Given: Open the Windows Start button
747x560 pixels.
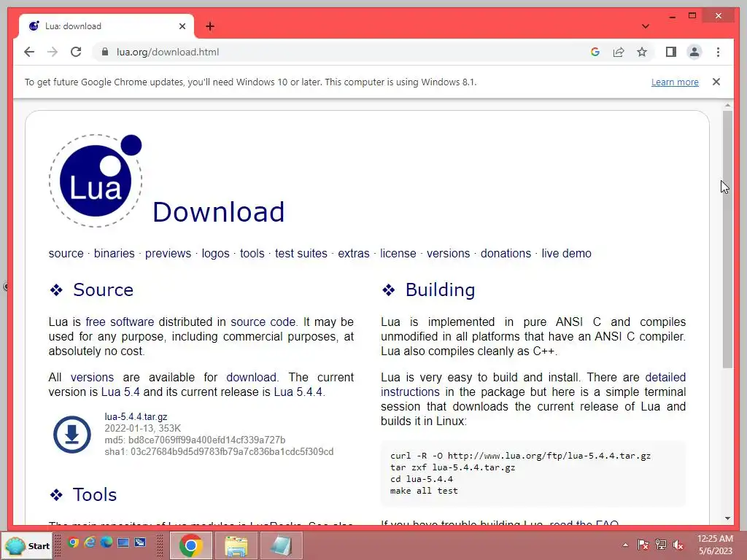Looking at the screenshot, I should [28, 545].
